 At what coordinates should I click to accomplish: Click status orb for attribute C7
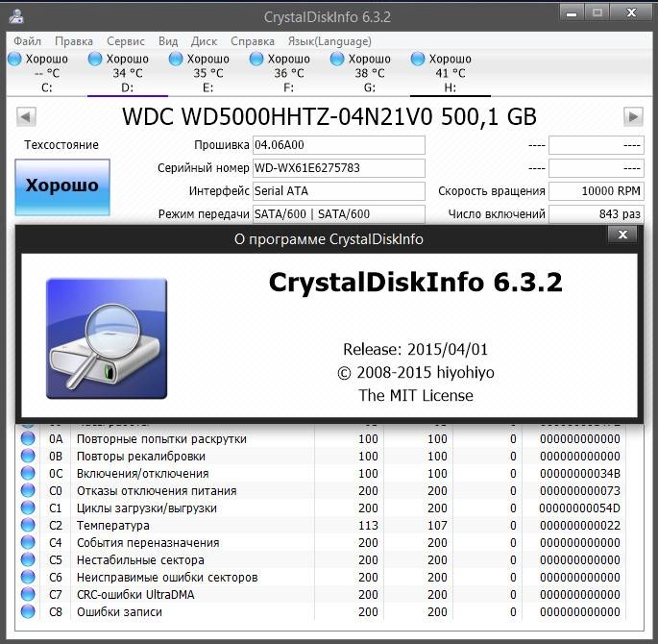click(x=28, y=594)
